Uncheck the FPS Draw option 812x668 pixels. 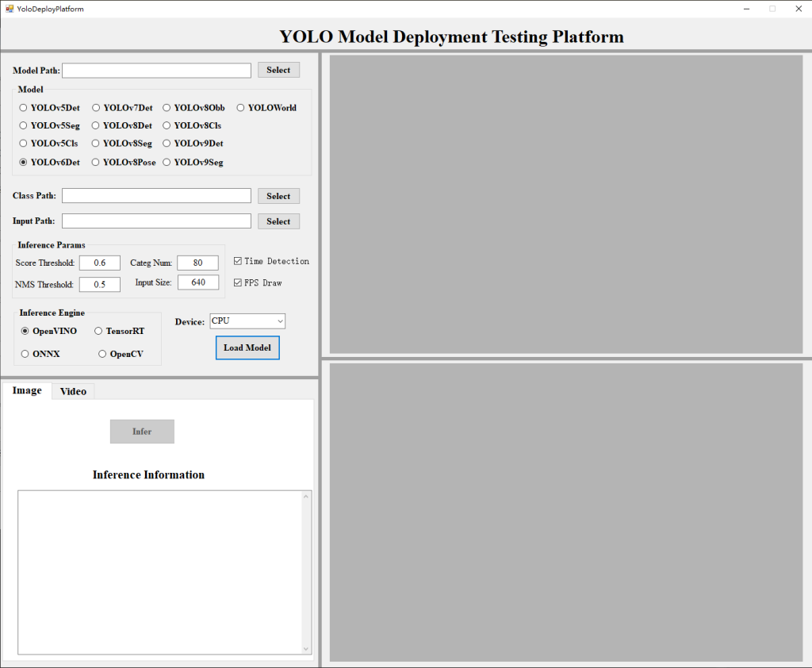coord(238,282)
